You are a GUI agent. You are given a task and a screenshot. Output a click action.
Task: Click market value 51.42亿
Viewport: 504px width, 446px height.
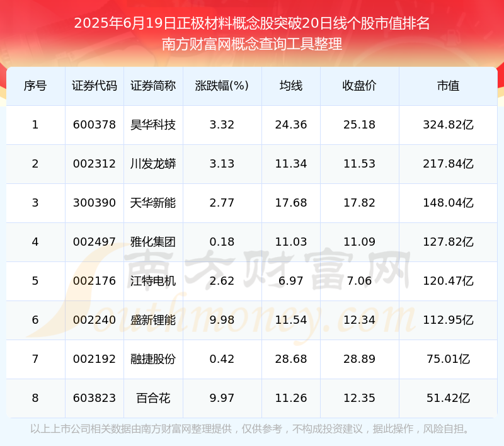click(x=448, y=398)
